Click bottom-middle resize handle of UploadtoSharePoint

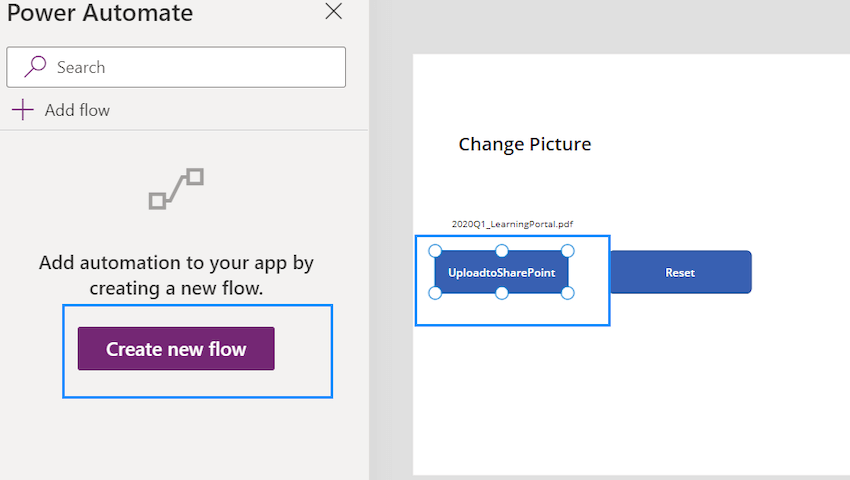tap(502, 293)
